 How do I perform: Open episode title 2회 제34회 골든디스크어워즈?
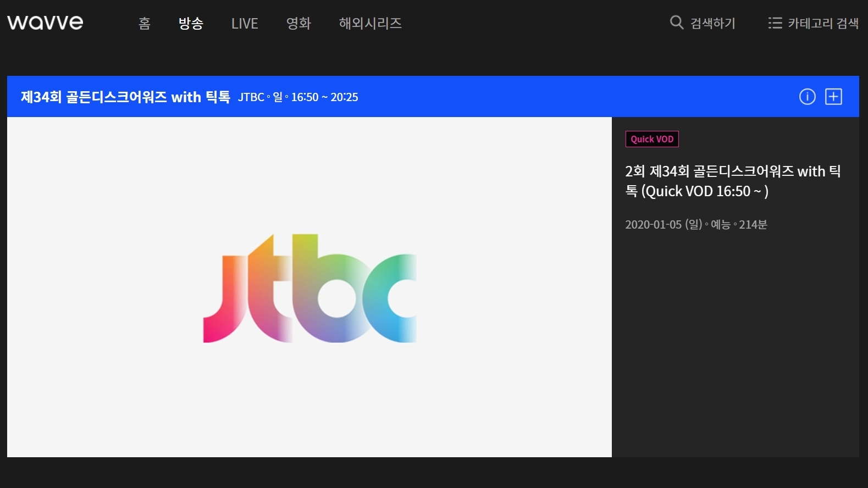tap(733, 181)
